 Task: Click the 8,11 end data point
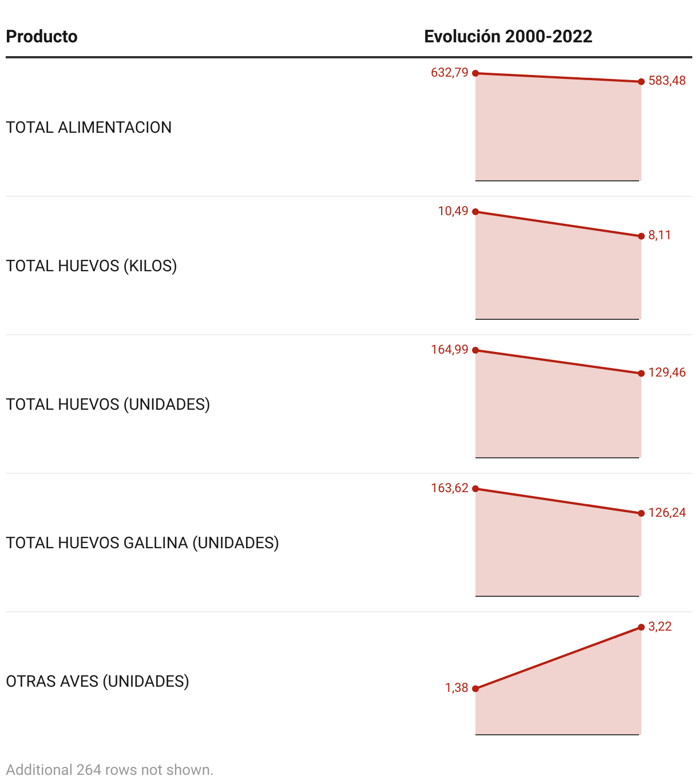click(641, 236)
